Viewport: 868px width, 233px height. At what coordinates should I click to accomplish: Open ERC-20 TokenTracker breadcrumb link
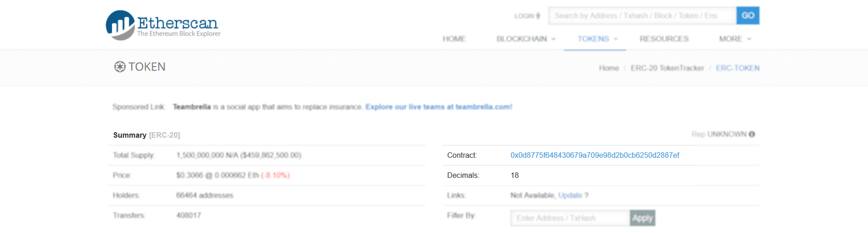(x=667, y=68)
